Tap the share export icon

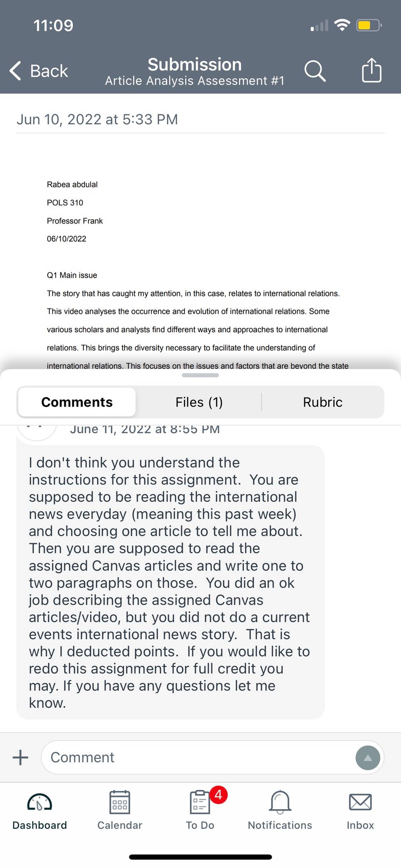click(x=372, y=70)
